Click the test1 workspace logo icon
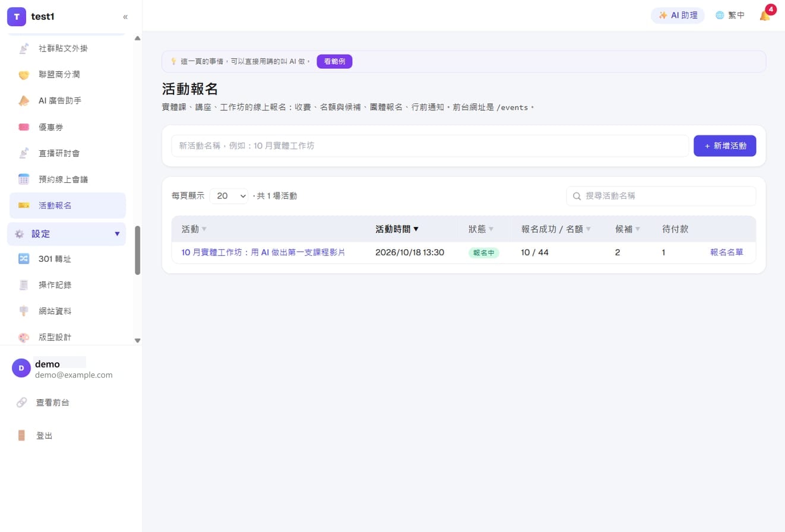Image resolution: width=785 pixels, height=532 pixels. pyautogui.click(x=17, y=17)
